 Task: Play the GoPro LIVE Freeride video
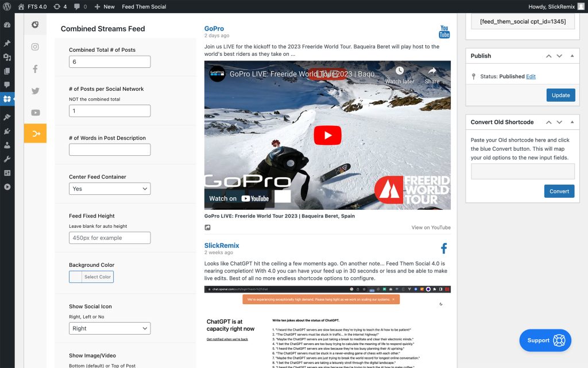pos(327,135)
